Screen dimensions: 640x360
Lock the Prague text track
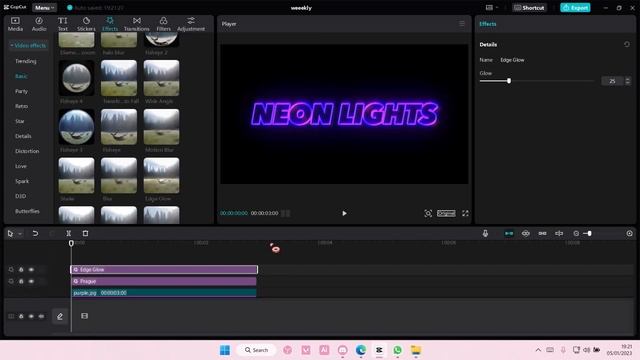21,281
